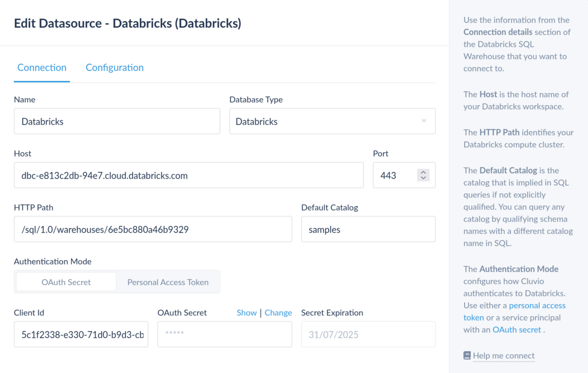This screenshot has width=588, height=373.
Task: Increase the Port value with the up arrow
Action: tap(423, 172)
